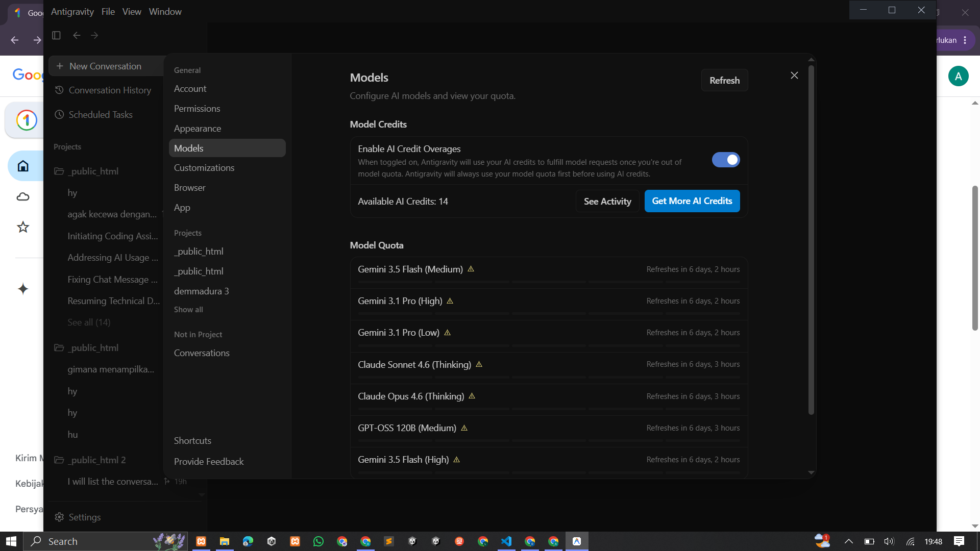This screenshot has width=980, height=551.
Task: Open the browser's three-dot menu
Action: 965,40
